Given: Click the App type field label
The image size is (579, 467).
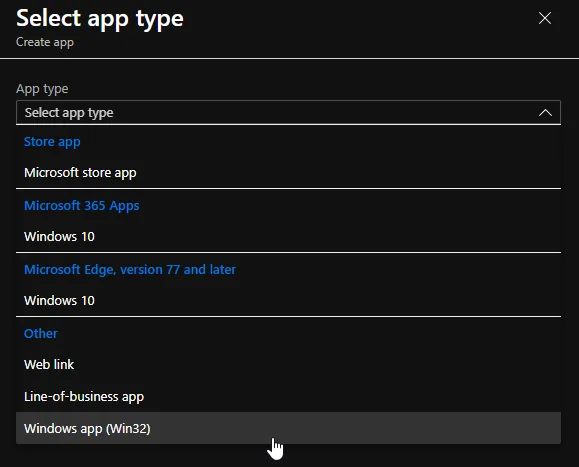Looking at the screenshot, I should 42,89.
